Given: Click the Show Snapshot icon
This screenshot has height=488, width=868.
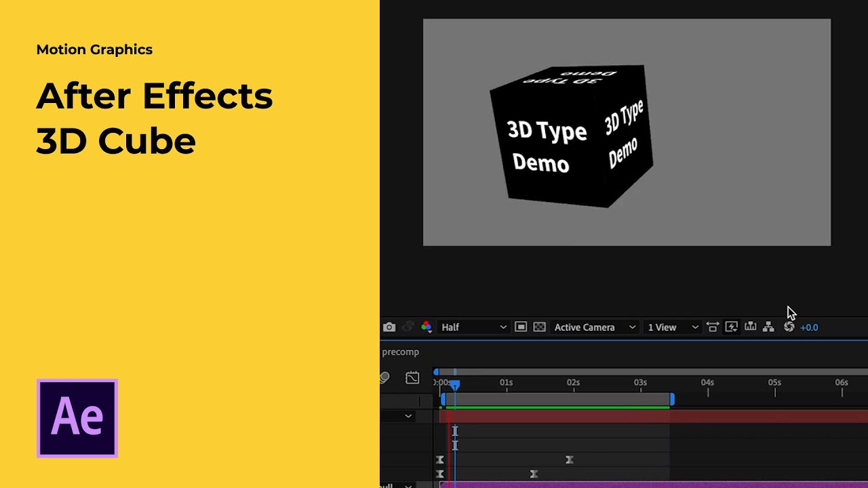Looking at the screenshot, I should point(408,327).
